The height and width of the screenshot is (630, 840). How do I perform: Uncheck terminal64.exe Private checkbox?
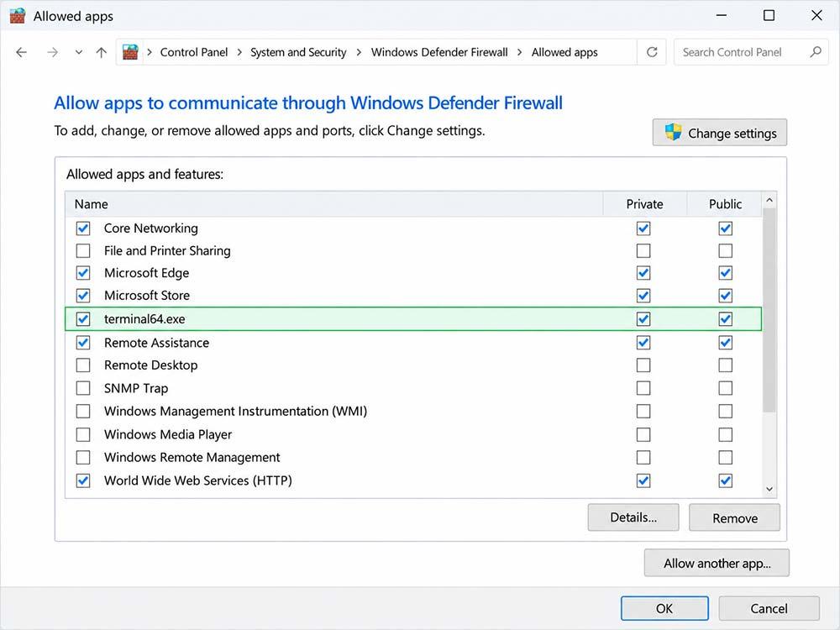[x=643, y=319]
